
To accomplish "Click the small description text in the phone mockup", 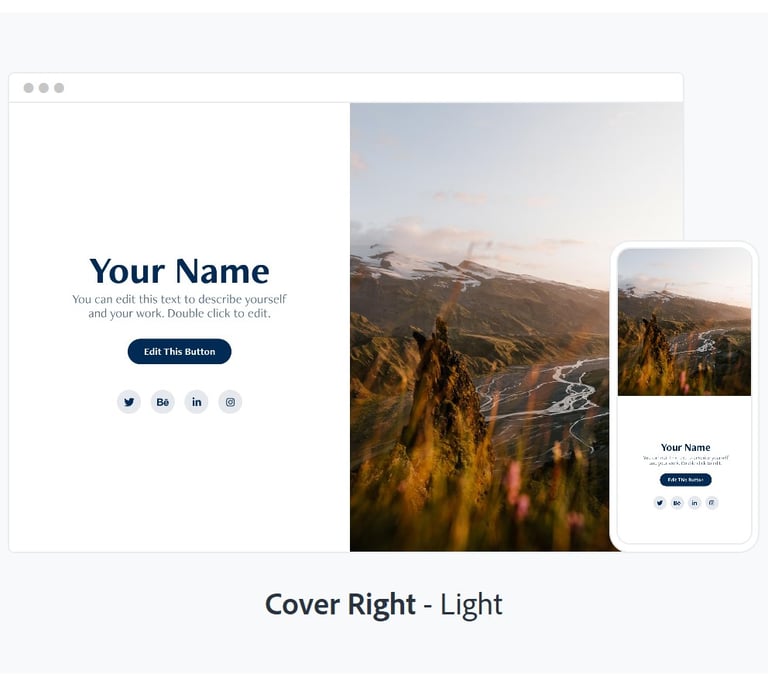I will [686, 460].
